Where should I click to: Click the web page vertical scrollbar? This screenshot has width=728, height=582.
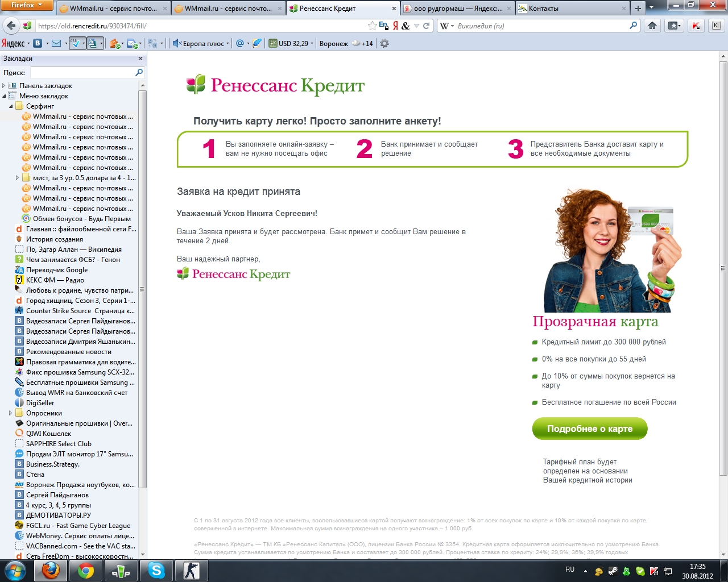click(x=723, y=268)
